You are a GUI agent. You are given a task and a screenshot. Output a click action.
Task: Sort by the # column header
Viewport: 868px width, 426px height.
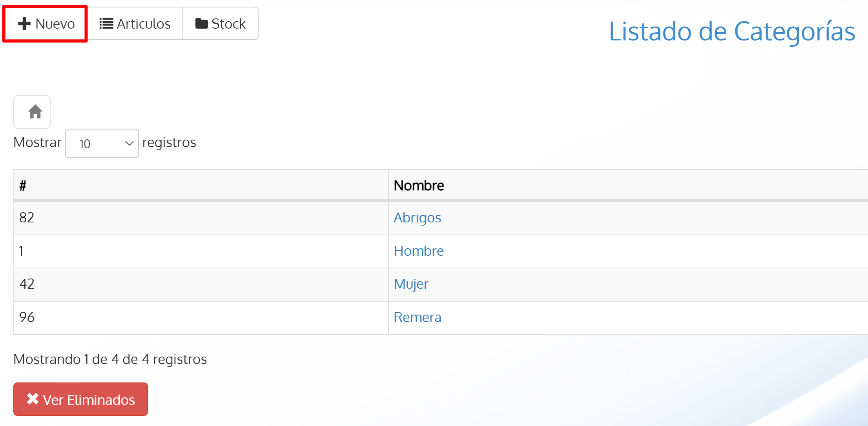click(23, 185)
